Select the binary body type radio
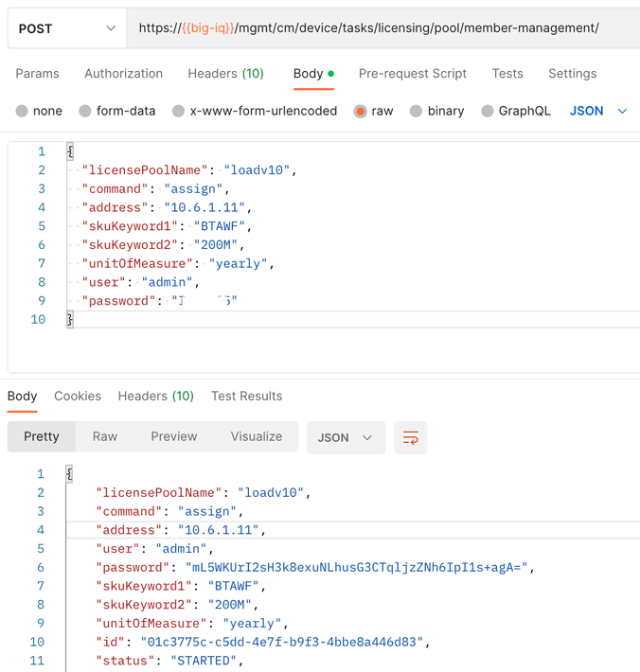This screenshot has width=640, height=672. click(416, 112)
